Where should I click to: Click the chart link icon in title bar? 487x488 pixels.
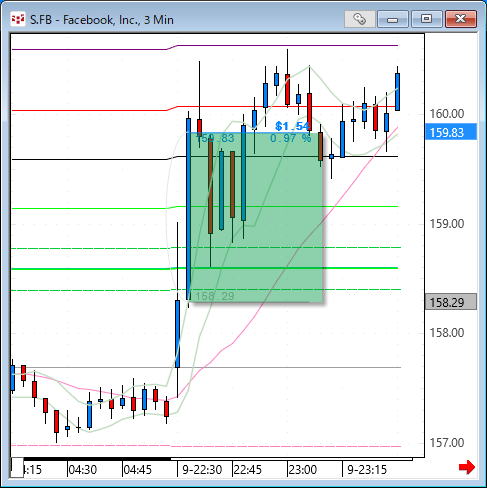(x=360, y=19)
